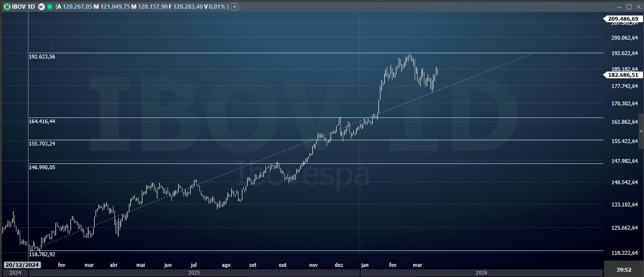Select the 192.623,56 level label
Screen dimensions: 644x277
click(42, 57)
